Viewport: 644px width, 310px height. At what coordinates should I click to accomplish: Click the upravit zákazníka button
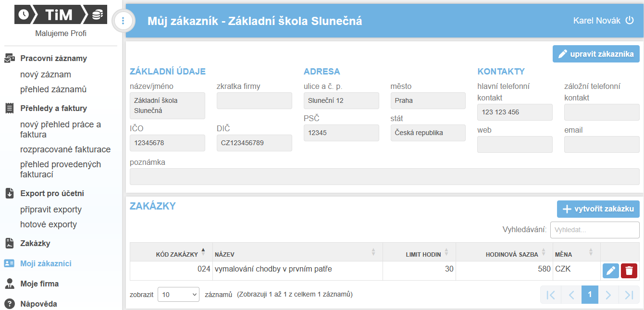pos(595,54)
